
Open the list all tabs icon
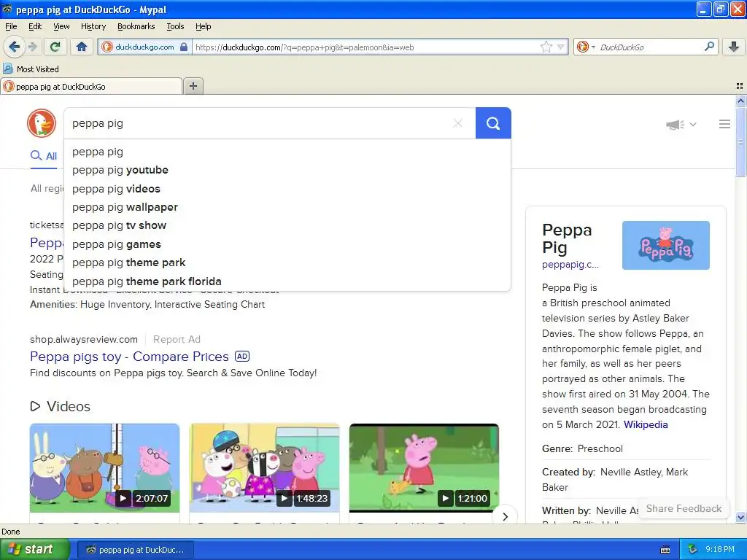[x=740, y=86]
